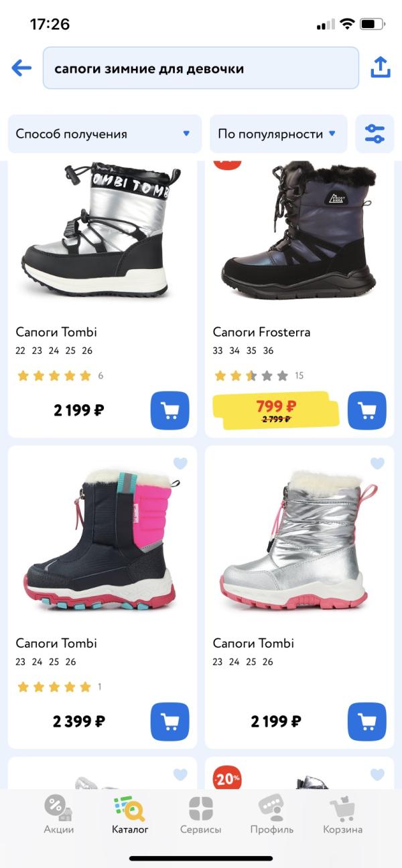
Task: Add 2 399 ₽ Tombi boots to cart
Action: tap(170, 721)
